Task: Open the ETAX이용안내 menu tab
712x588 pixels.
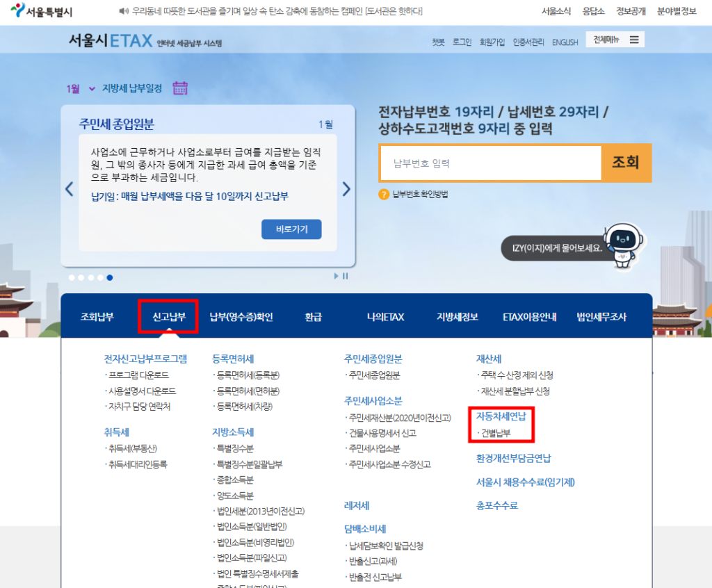Action: [x=529, y=317]
